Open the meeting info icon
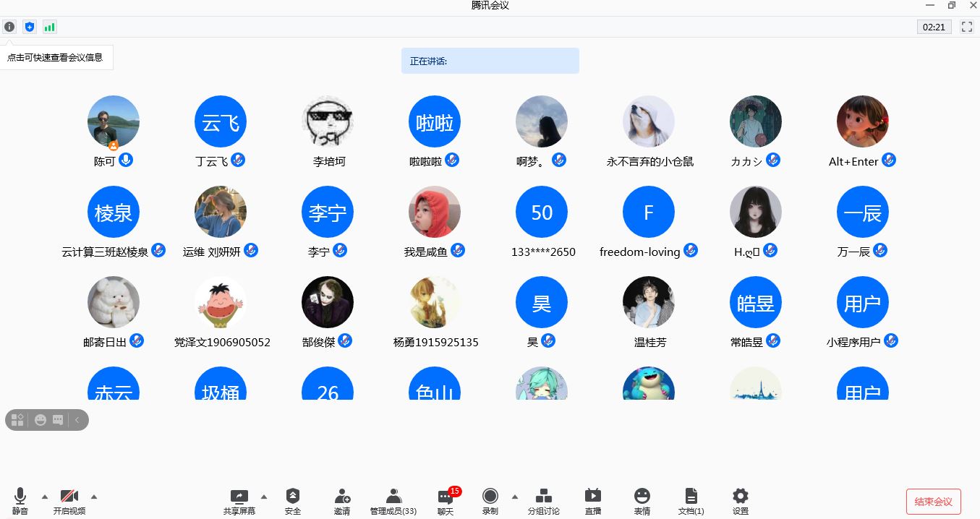This screenshot has height=519, width=980. 9,27
